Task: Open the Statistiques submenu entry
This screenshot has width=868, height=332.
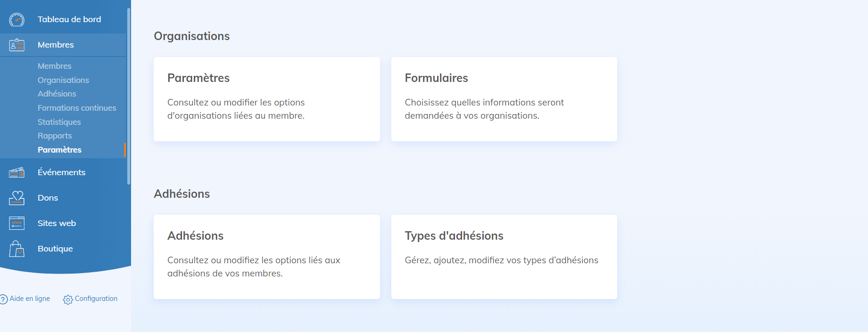Action: coord(59,122)
